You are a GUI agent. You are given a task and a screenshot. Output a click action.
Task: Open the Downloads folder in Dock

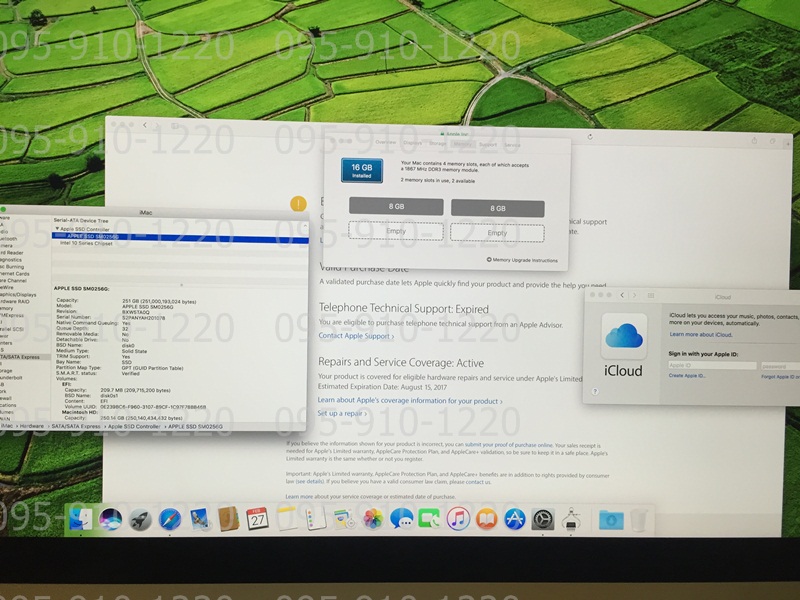click(x=611, y=520)
